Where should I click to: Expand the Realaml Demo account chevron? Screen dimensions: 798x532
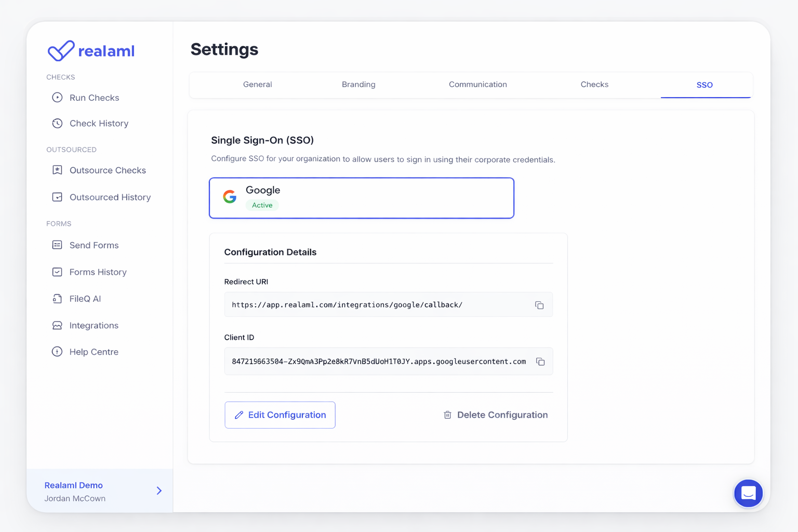click(x=159, y=491)
